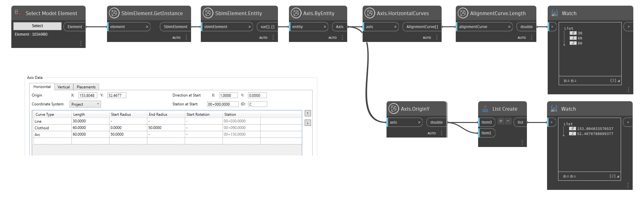Click the SbimElement.Entity node icon

point(208,13)
